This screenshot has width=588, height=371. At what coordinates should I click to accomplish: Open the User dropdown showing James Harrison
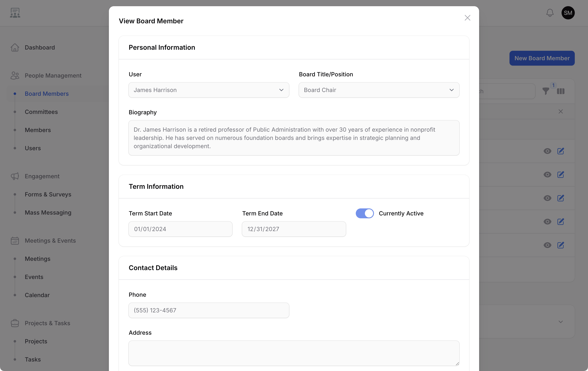[x=209, y=90]
